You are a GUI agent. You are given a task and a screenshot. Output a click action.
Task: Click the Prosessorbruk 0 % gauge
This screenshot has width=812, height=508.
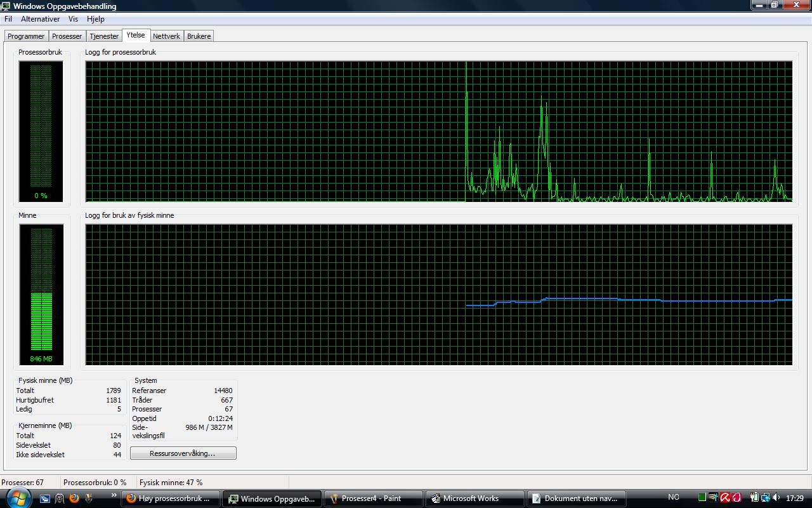coord(41,132)
